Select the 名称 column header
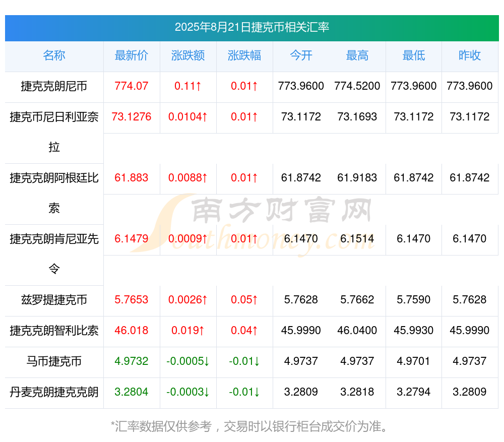 (54, 55)
